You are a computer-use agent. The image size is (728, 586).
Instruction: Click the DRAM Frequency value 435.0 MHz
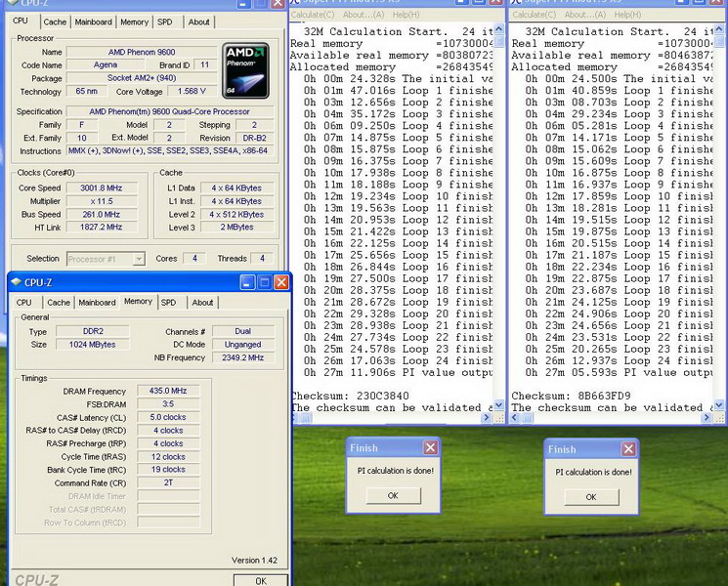168,391
